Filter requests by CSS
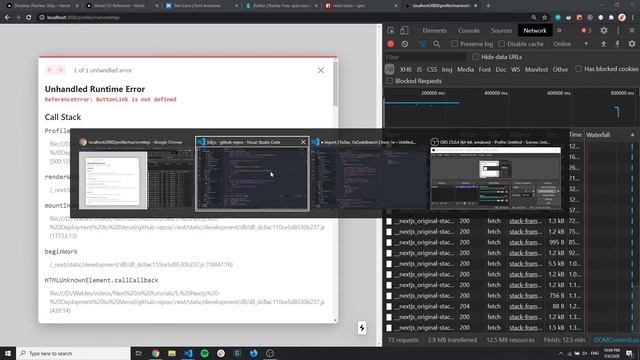The image size is (640, 360). (x=431, y=69)
